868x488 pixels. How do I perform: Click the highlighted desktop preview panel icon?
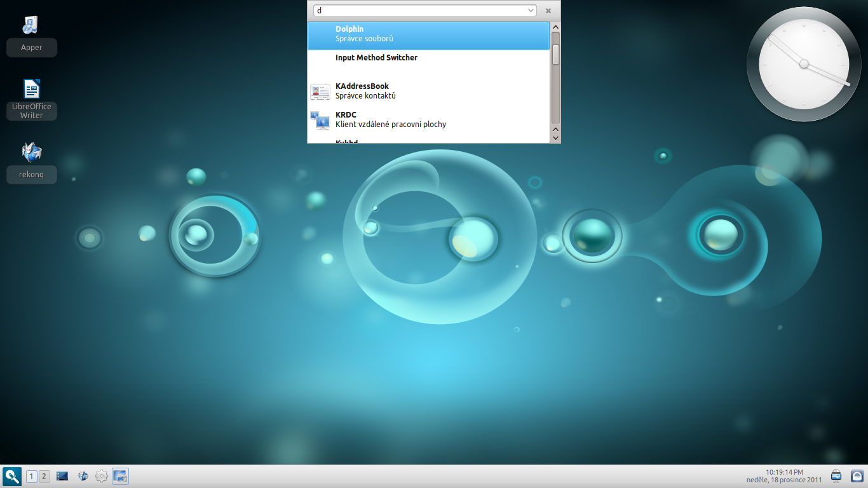pos(120,476)
